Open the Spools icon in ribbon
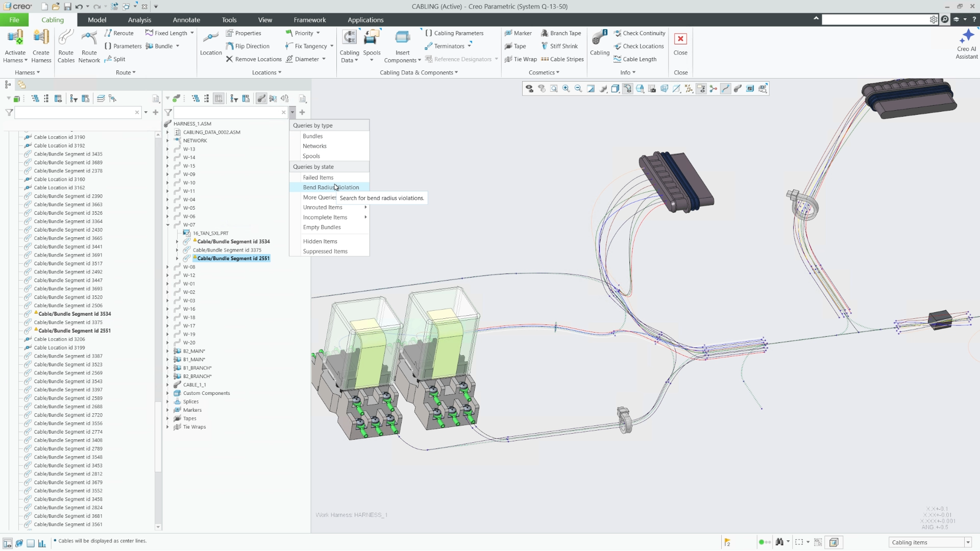 (372, 38)
